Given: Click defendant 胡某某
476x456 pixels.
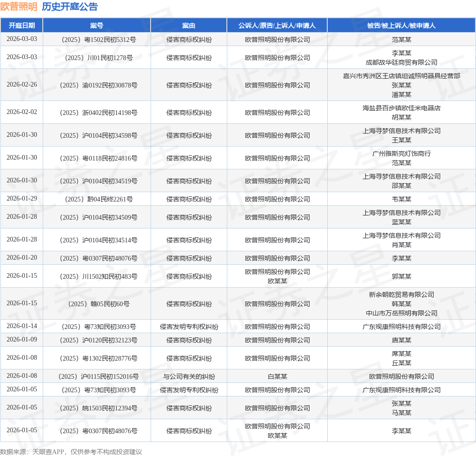Looking at the screenshot, I should pyautogui.click(x=401, y=117).
